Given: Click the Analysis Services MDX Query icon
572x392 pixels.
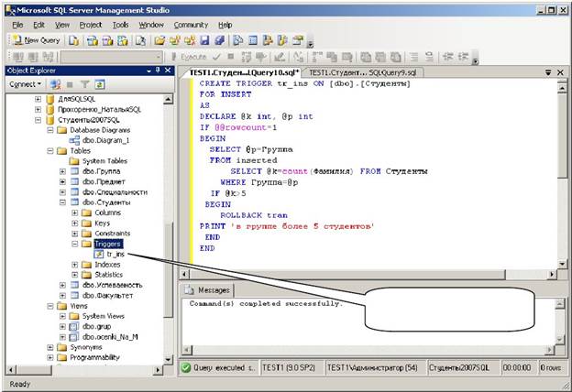Looking at the screenshot, I should (x=93, y=40).
